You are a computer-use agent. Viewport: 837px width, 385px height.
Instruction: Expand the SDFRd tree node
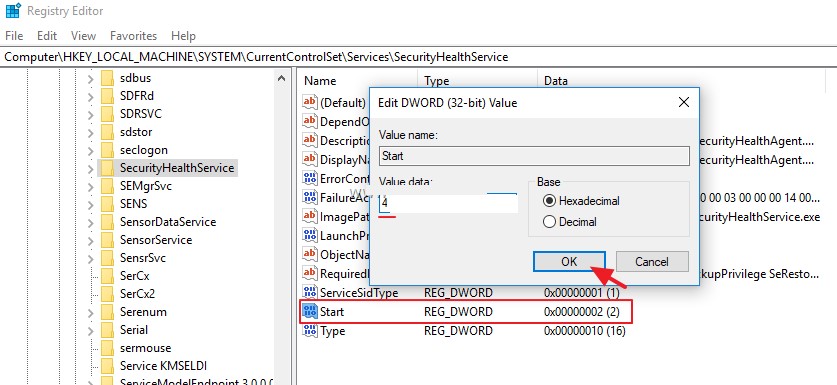click(90, 96)
